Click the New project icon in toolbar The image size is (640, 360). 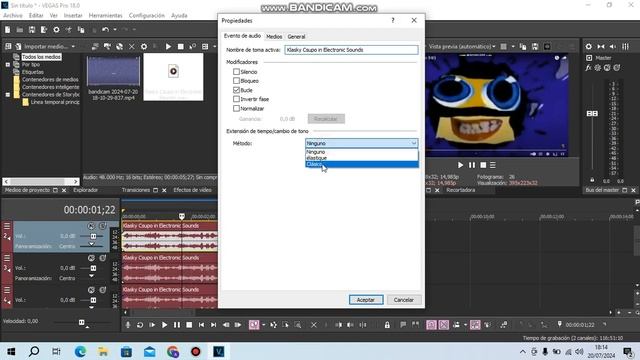7,29
